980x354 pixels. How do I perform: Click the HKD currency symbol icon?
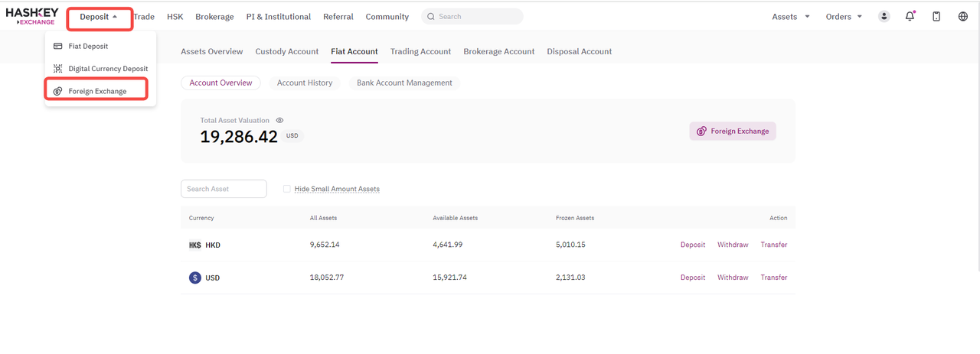(195, 245)
